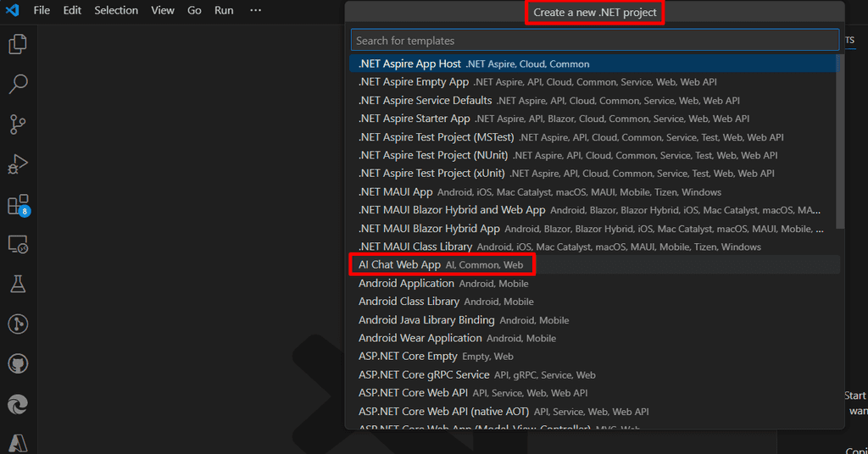Viewport: 868px width, 454px height.
Task: Open the Git Graph circular icon
Action: coord(18,324)
